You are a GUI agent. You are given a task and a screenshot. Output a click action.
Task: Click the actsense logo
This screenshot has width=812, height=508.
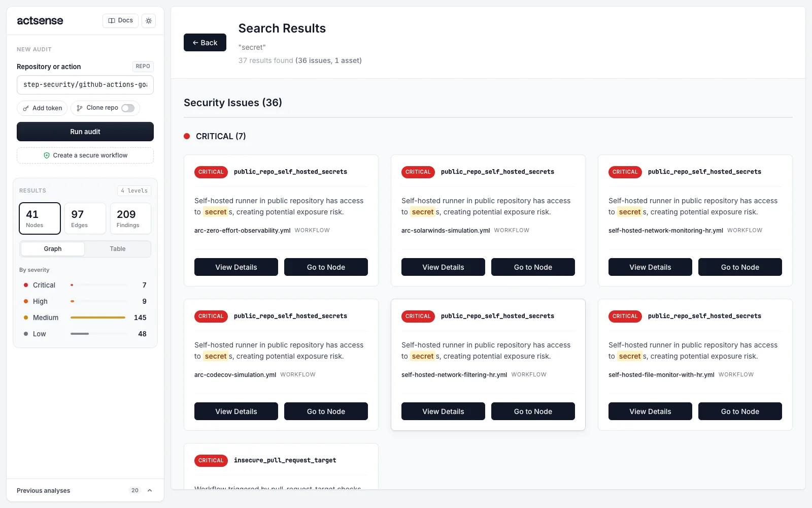(x=40, y=21)
